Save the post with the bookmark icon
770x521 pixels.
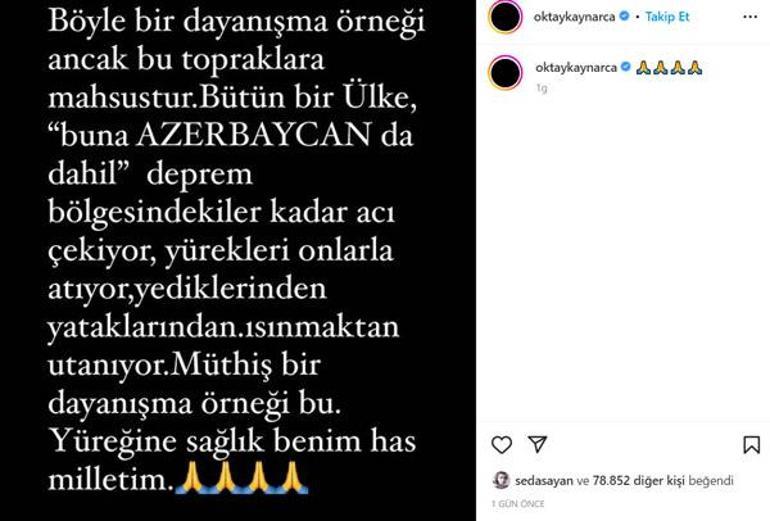[751, 445]
